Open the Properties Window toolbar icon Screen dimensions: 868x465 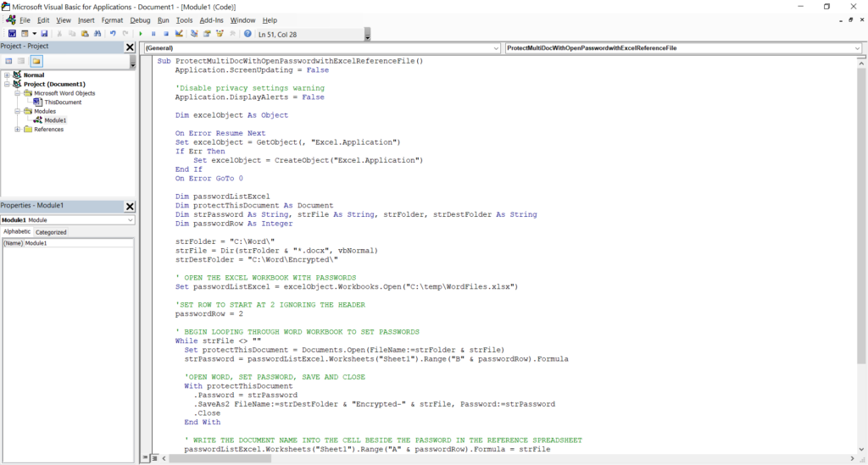click(x=207, y=34)
